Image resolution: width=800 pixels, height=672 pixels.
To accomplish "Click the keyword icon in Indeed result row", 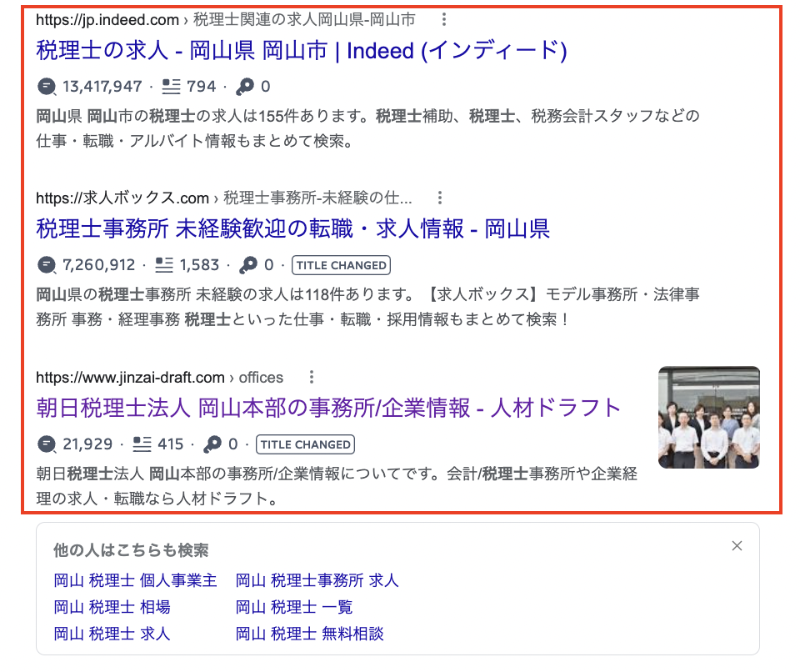I will coord(245,87).
